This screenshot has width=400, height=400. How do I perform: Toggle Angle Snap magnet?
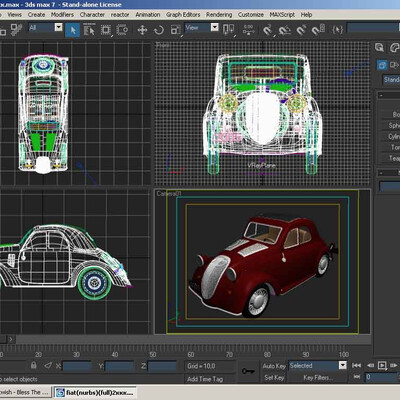[284, 30]
